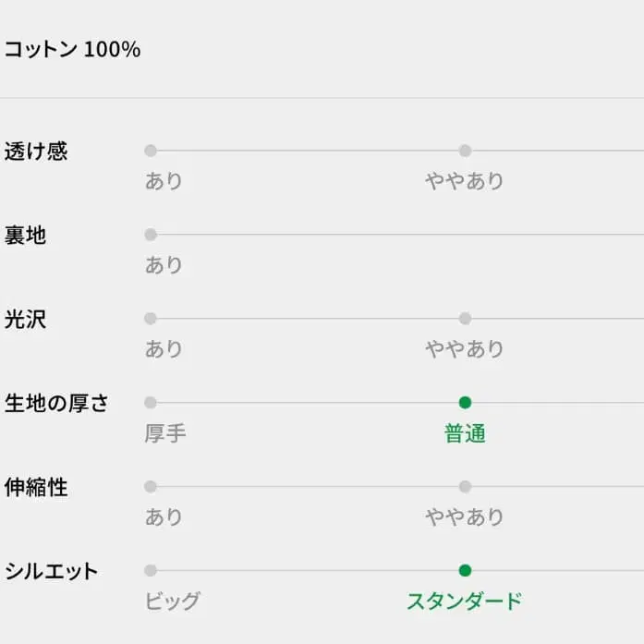Choose the あり dot on 光沢 scale
Image resolution: width=644 pixels, height=644 pixels.
151,319
